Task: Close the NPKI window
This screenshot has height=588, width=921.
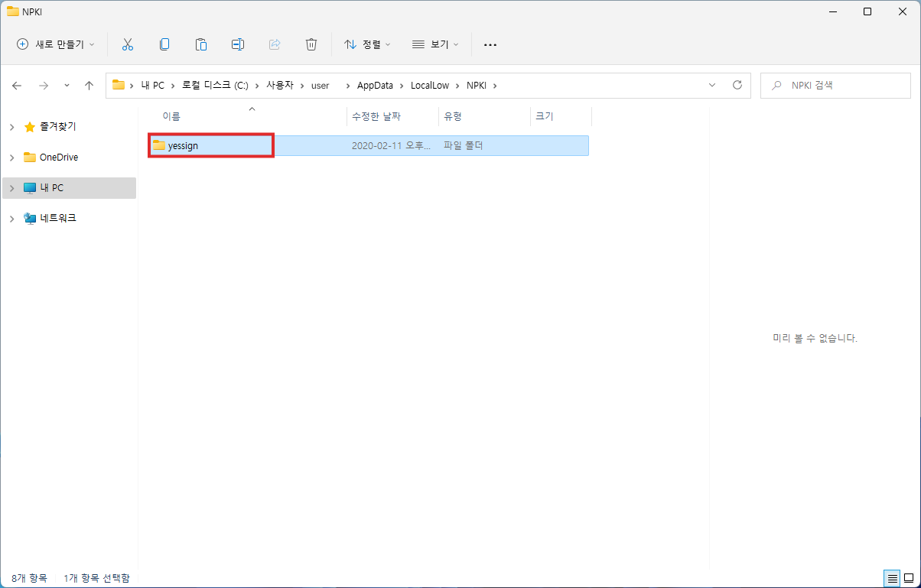Action: point(903,11)
